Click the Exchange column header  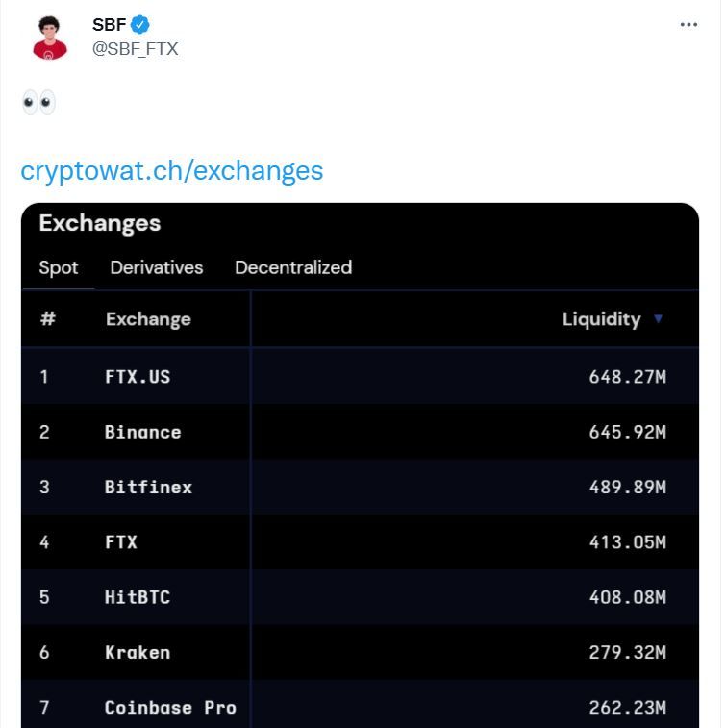tap(148, 319)
